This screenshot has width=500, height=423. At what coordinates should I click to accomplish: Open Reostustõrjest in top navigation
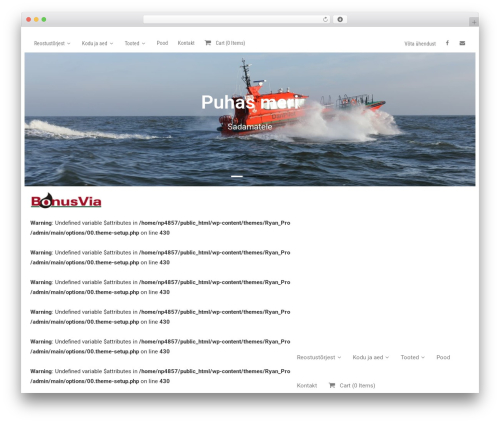coord(49,43)
